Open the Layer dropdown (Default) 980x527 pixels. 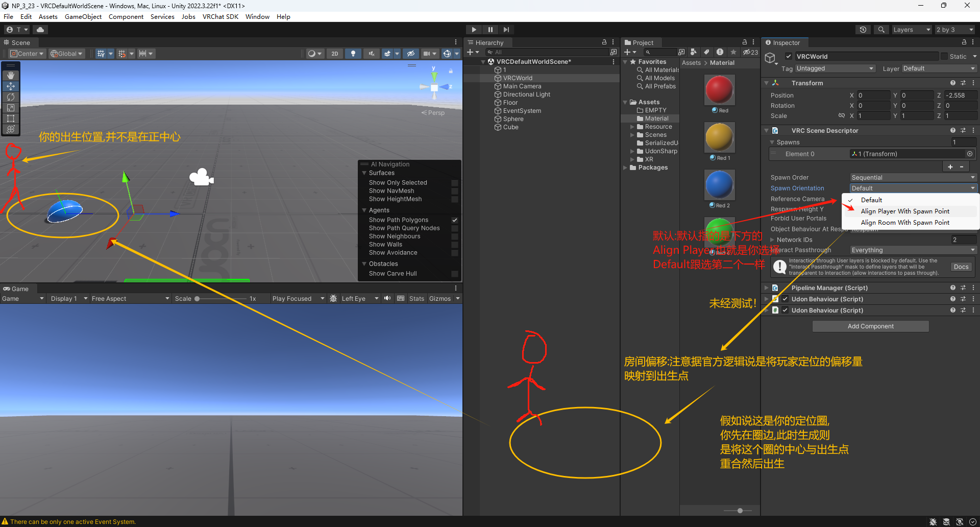939,68
